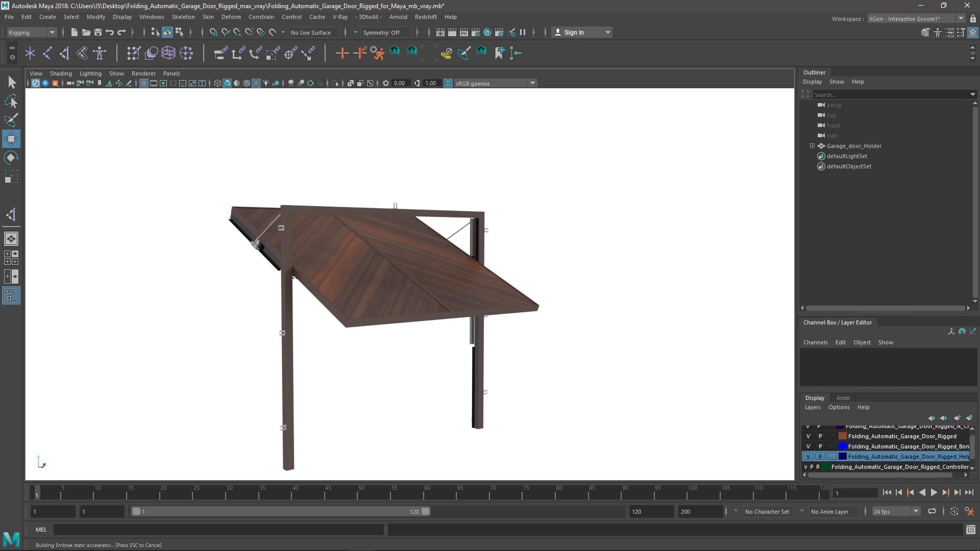This screenshot has height=551, width=980.
Task: Click the New Scene icon
Action: click(74, 32)
